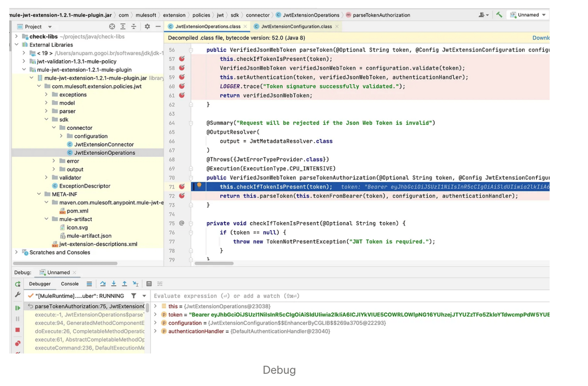Click the Step Out debugger icon
The height and width of the screenshot is (386, 588).
(x=124, y=283)
